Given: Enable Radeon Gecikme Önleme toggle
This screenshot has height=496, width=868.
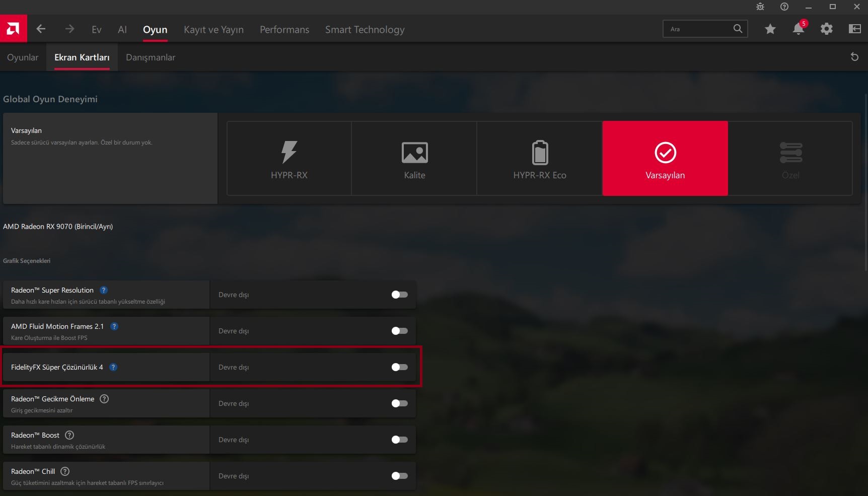Looking at the screenshot, I should pos(400,403).
